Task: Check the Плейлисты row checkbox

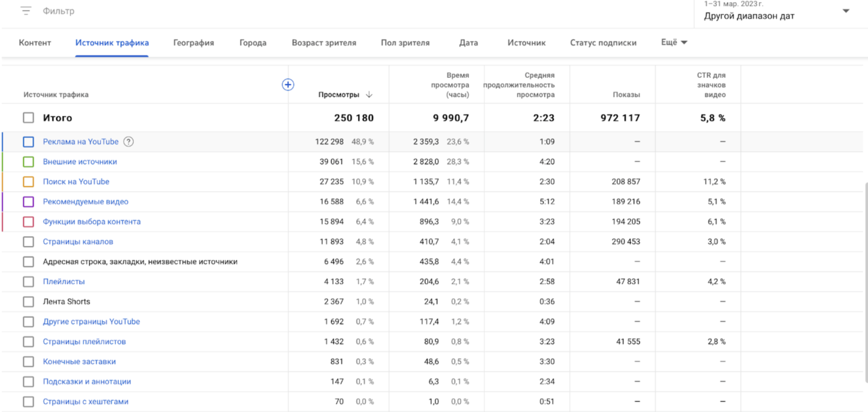Action: 28,282
